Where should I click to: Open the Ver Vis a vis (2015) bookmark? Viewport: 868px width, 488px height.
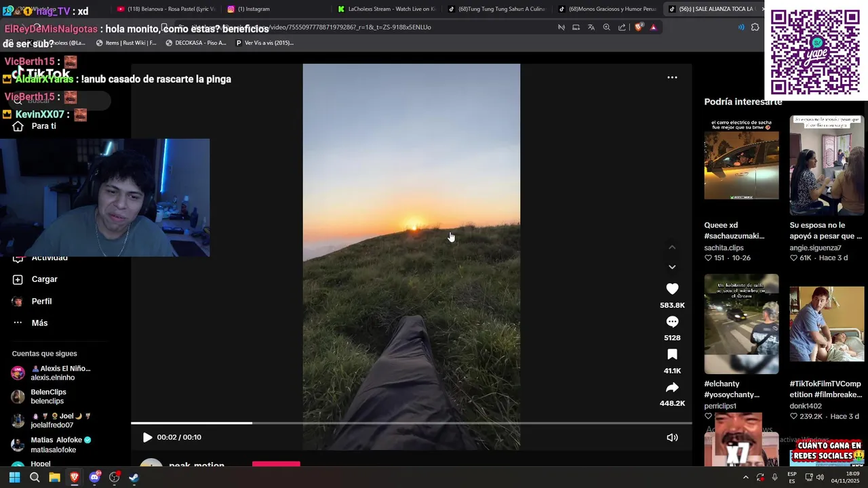(x=264, y=43)
